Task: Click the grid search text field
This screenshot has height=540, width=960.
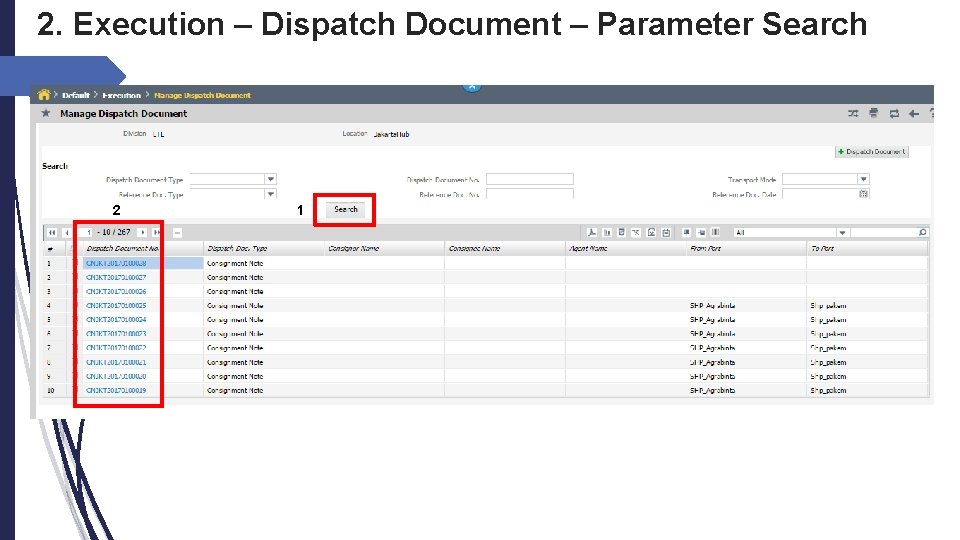Action: click(x=883, y=233)
